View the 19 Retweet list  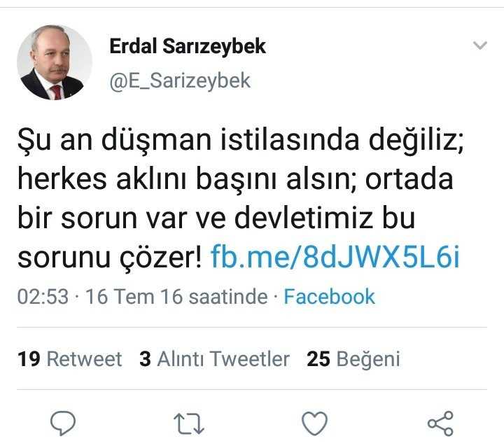pyautogui.click(x=70, y=358)
